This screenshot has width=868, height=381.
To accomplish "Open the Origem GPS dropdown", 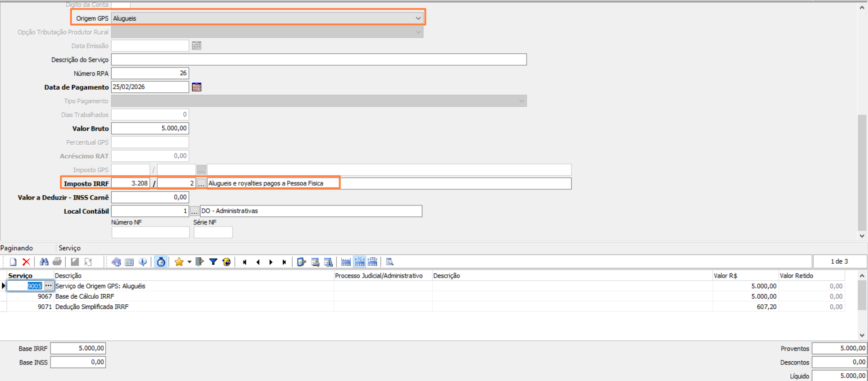I will [x=418, y=18].
